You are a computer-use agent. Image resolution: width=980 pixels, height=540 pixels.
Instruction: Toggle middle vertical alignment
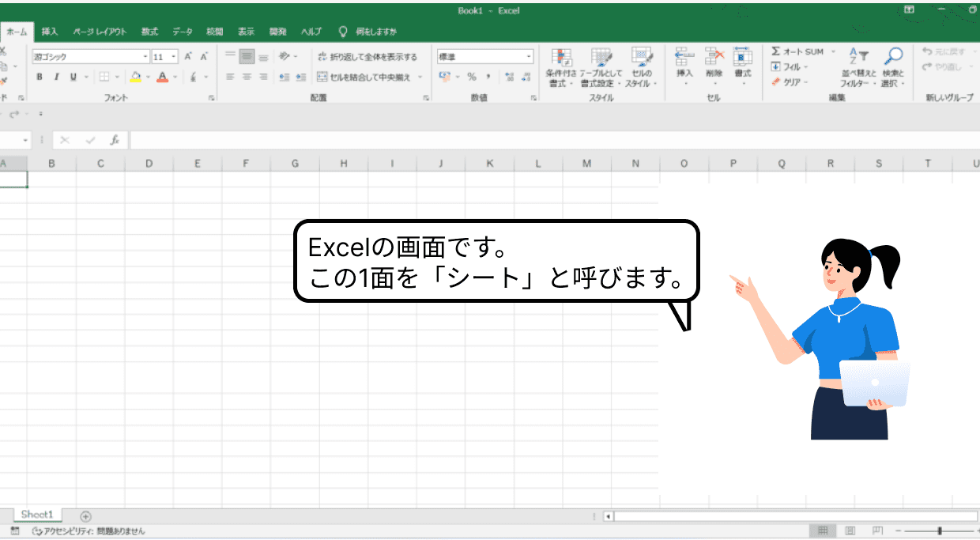[247, 57]
